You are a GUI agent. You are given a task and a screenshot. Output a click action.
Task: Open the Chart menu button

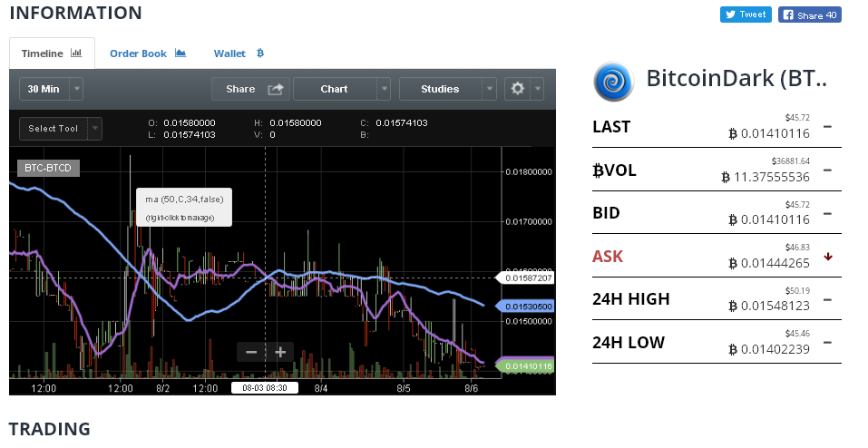point(335,89)
